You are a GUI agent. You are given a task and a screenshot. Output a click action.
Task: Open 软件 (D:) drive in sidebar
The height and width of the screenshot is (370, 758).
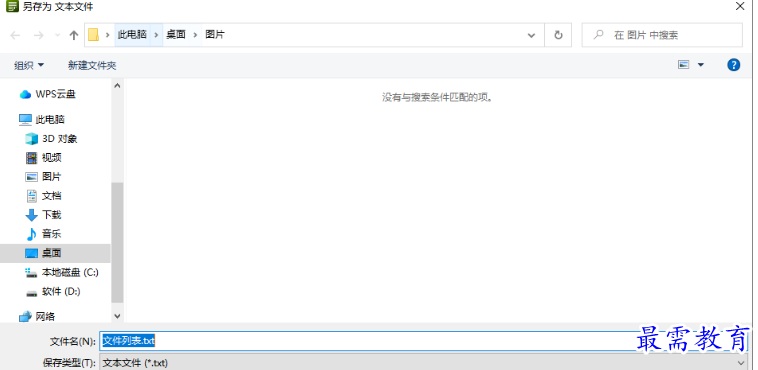coord(61,292)
